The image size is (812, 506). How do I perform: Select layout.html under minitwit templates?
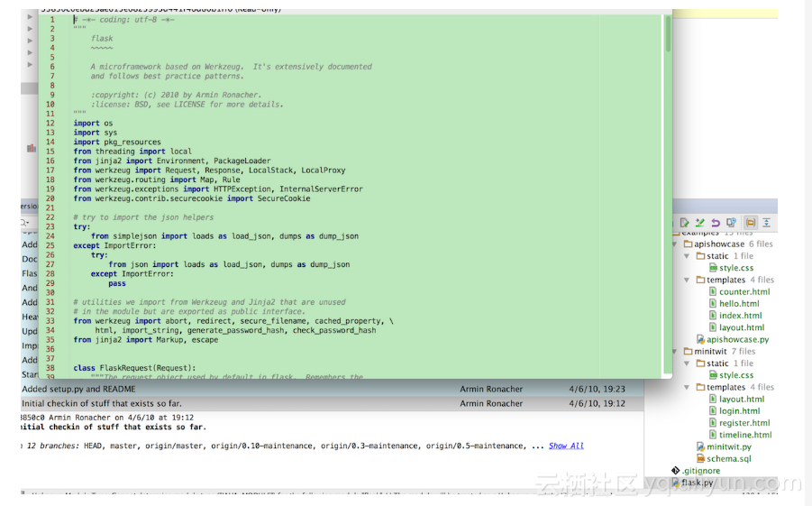(742, 399)
